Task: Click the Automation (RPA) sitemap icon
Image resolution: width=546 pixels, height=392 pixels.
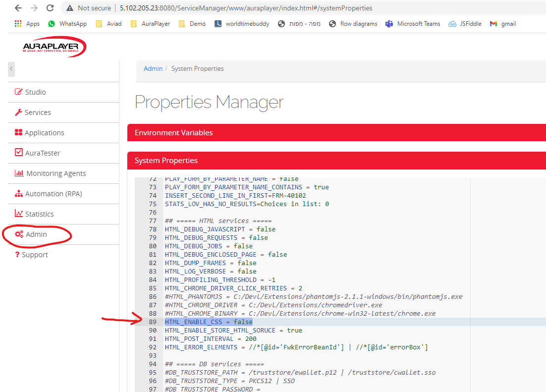Action: point(19,193)
